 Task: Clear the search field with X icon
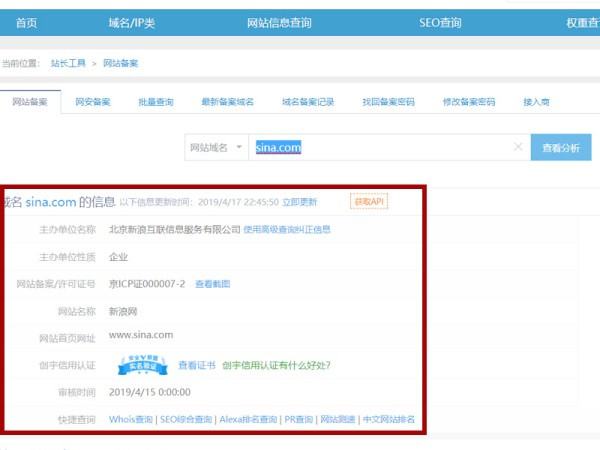coord(518,147)
